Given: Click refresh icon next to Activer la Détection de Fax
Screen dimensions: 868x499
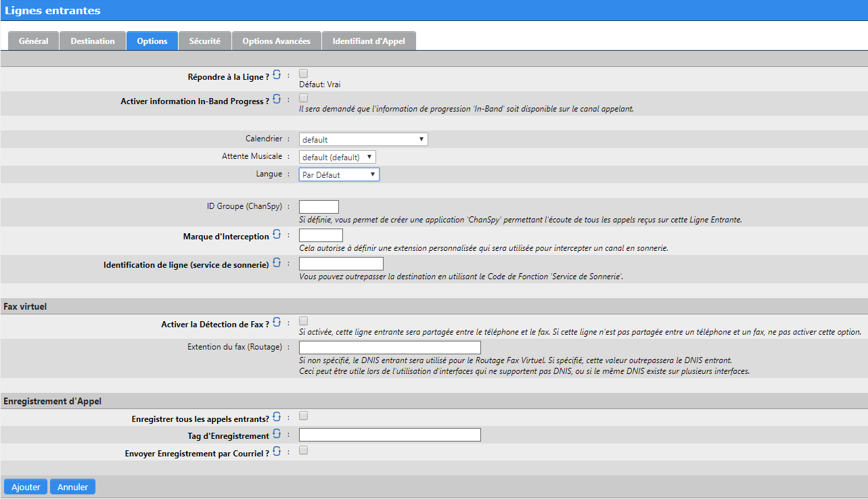Looking at the screenshot, I should (277, 322).
